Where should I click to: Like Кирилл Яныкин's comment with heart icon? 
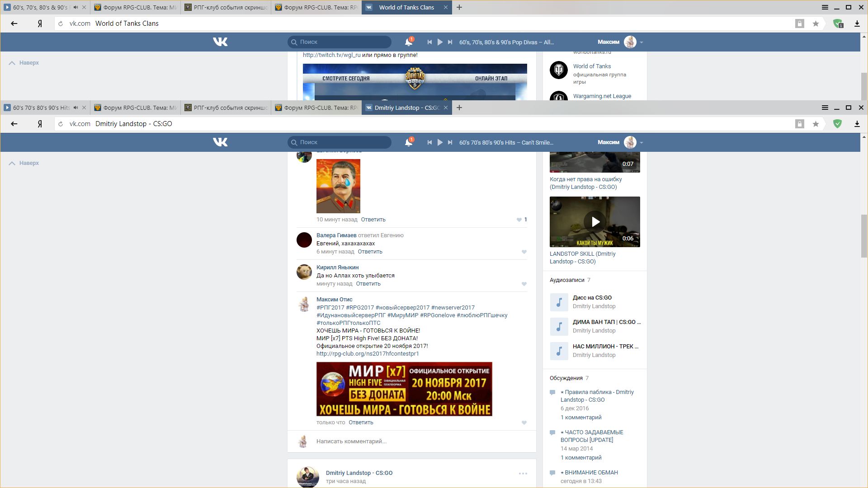click(x=524, y=284)
